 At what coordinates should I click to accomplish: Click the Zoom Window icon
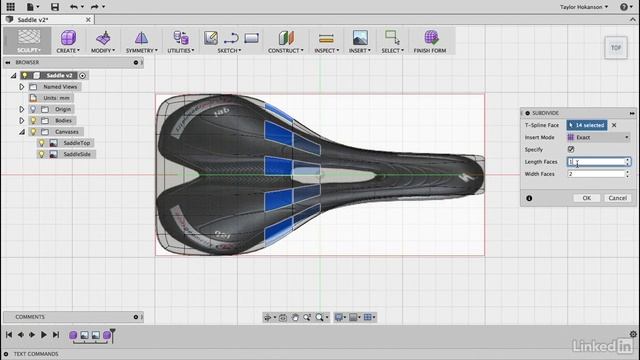coord(307,317)
